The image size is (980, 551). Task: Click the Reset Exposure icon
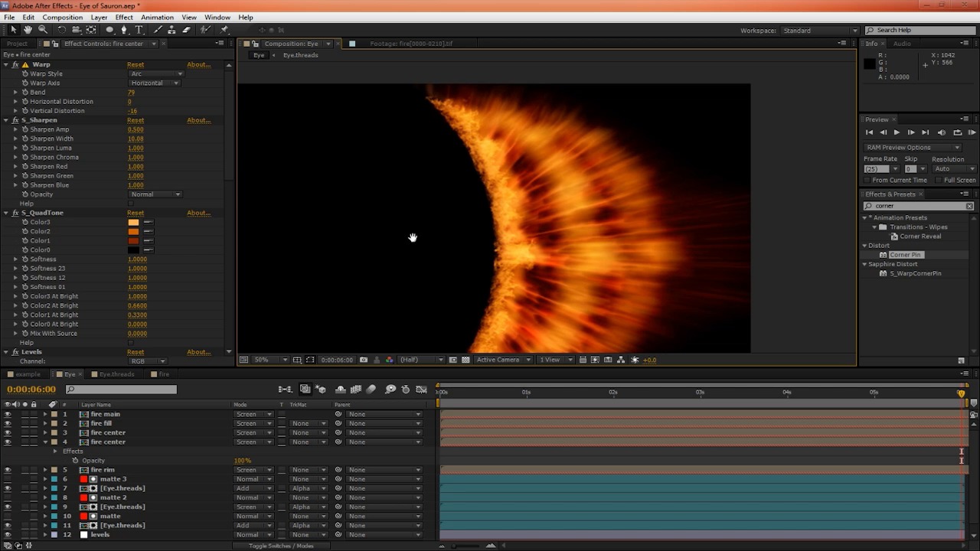[x=635, y=360]
